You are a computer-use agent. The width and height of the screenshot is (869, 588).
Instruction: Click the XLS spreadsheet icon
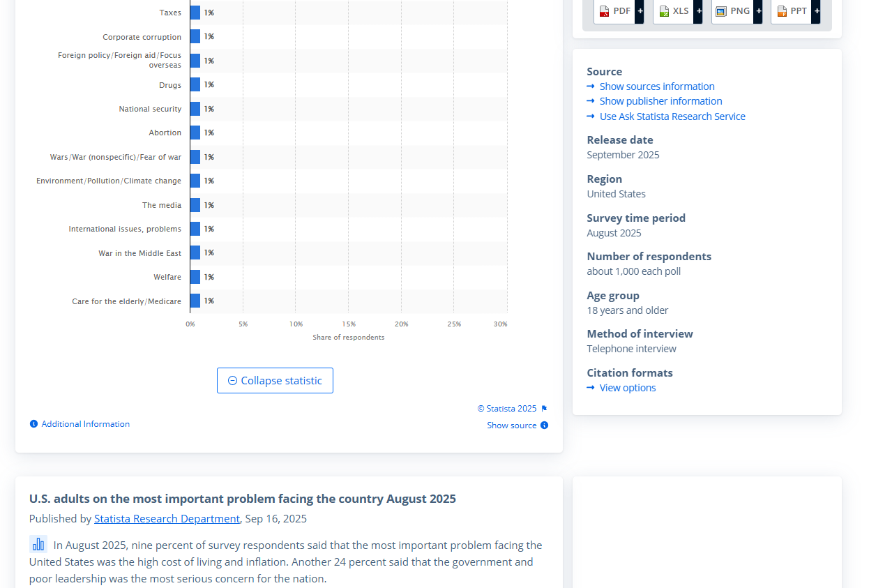point(664,11)
